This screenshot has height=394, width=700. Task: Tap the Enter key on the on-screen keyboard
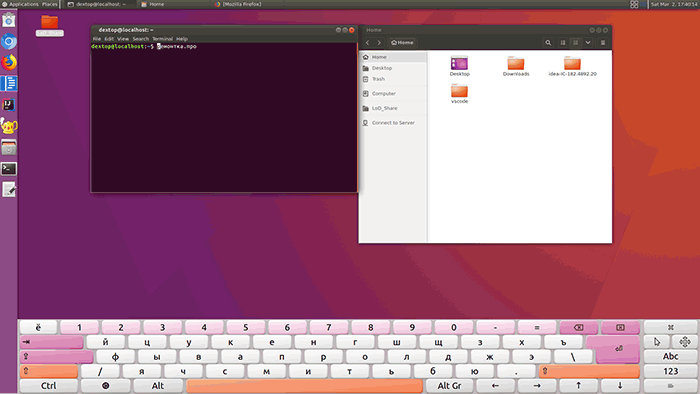coord(618,349)
